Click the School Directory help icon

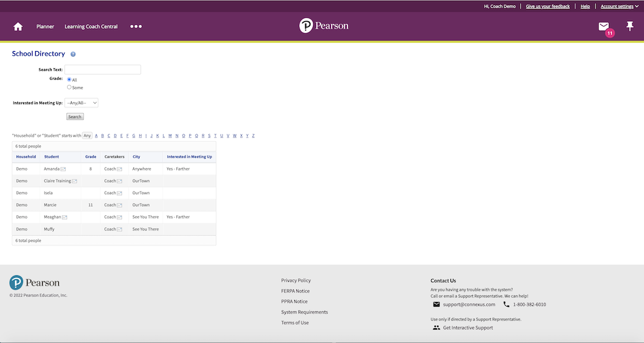[x=73, y=54]
